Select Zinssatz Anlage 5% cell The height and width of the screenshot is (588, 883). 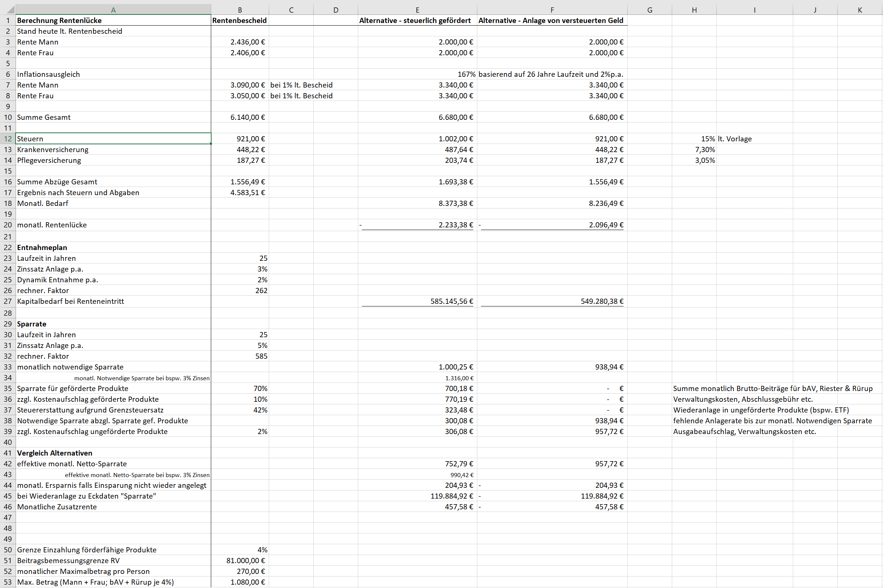pyautogui.click(x=262, y=345)
